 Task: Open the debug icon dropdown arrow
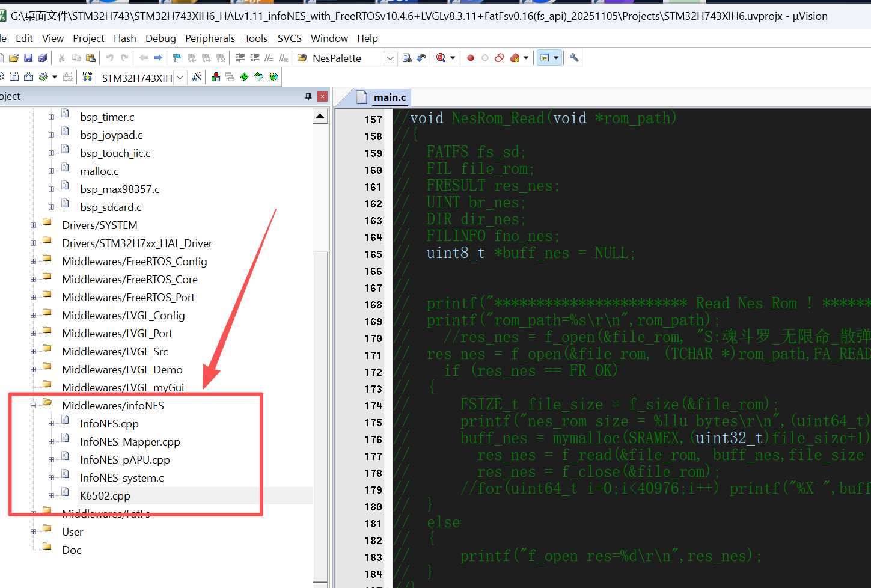pyautogui.click(x=453, y=58)
